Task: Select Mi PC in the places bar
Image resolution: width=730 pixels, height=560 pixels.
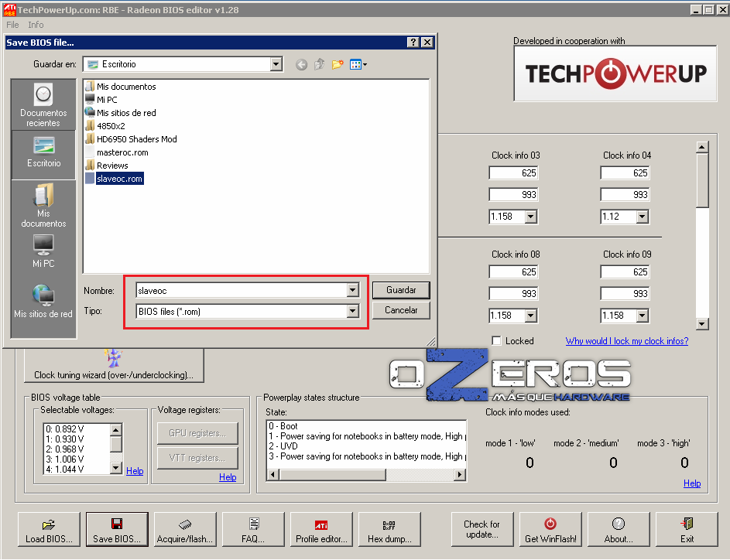Action: pyautogui.click(x=43, y=251)
